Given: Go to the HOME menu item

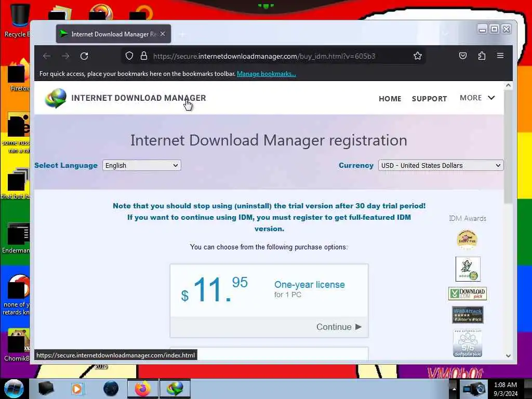Looking at the screenshot, I should pos(390,99).
